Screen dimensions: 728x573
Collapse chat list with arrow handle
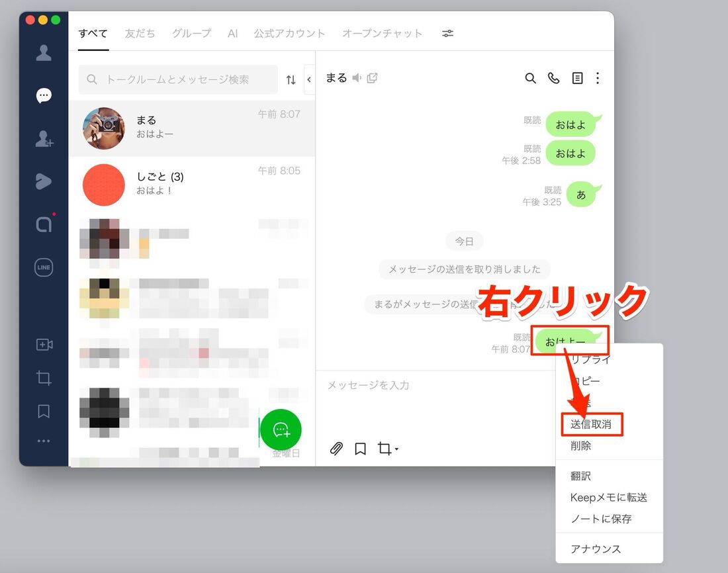tap(308, 79)
